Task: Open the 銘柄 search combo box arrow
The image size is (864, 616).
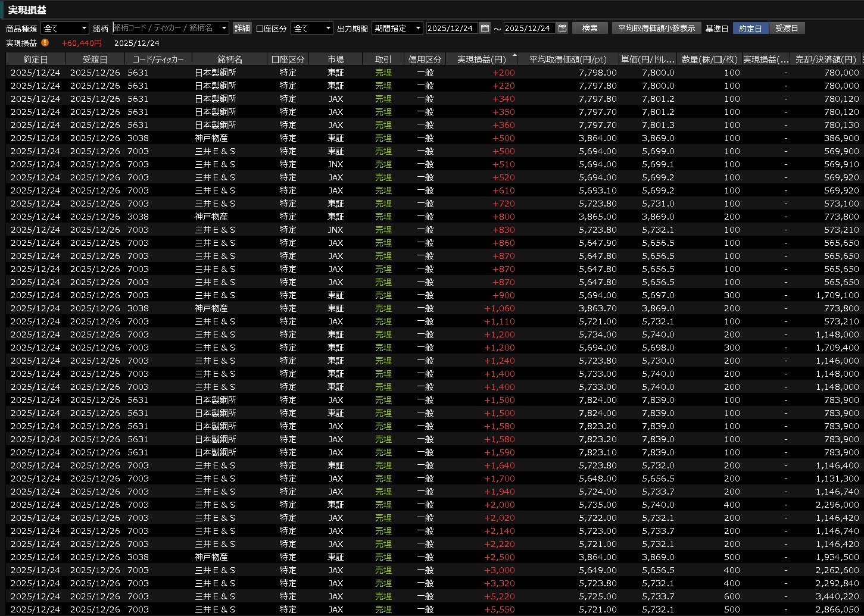Action: tap(224, 28)
